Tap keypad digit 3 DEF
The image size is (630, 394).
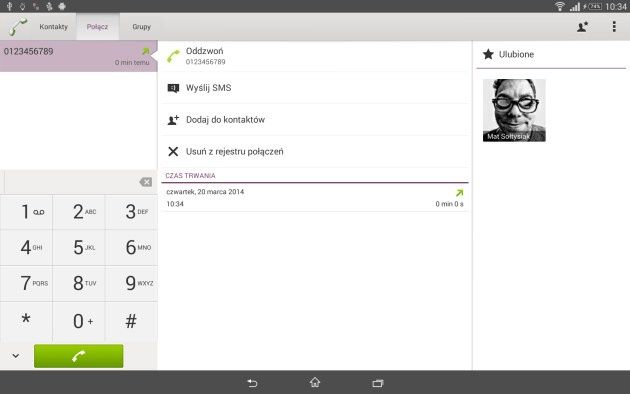click(x=132, y=212)
